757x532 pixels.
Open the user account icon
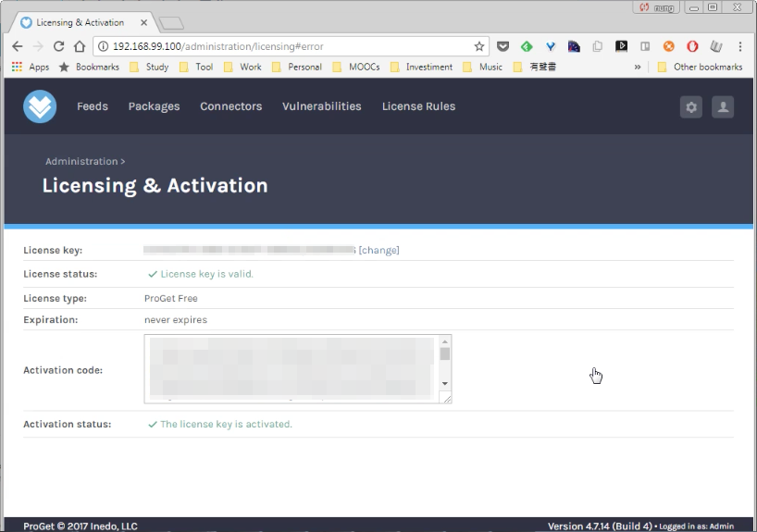click(x=723, y=106)
